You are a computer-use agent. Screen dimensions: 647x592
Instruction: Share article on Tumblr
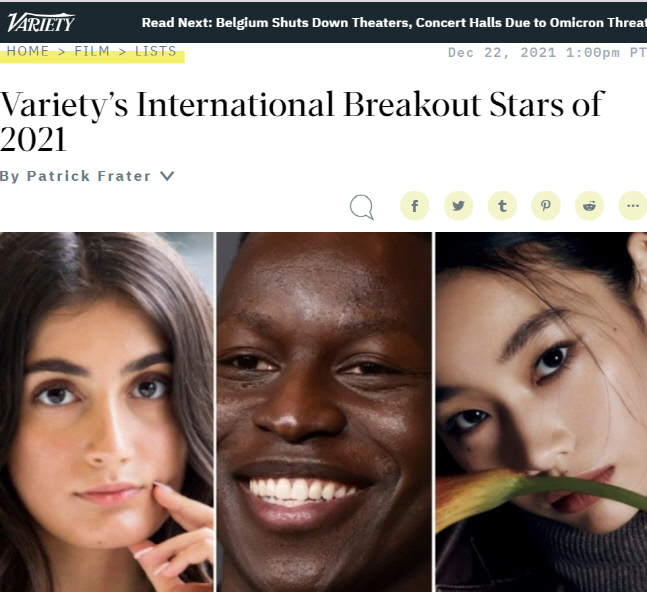point(502,205)
